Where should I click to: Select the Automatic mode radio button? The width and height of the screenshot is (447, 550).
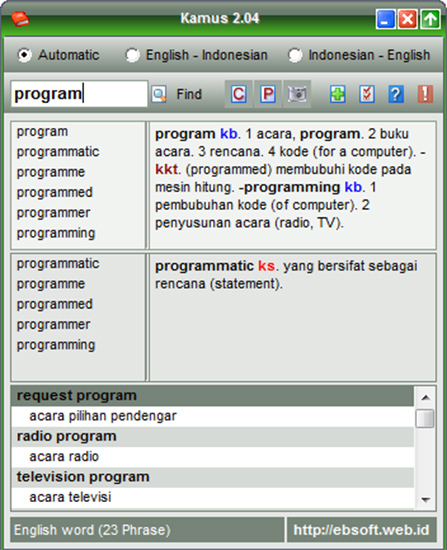click(x=25, y=55)
